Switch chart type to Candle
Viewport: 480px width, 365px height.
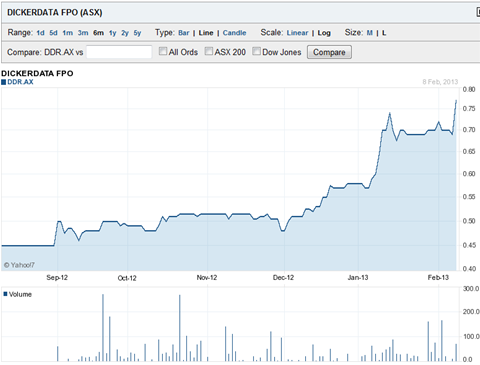click(x=235, y=33)
